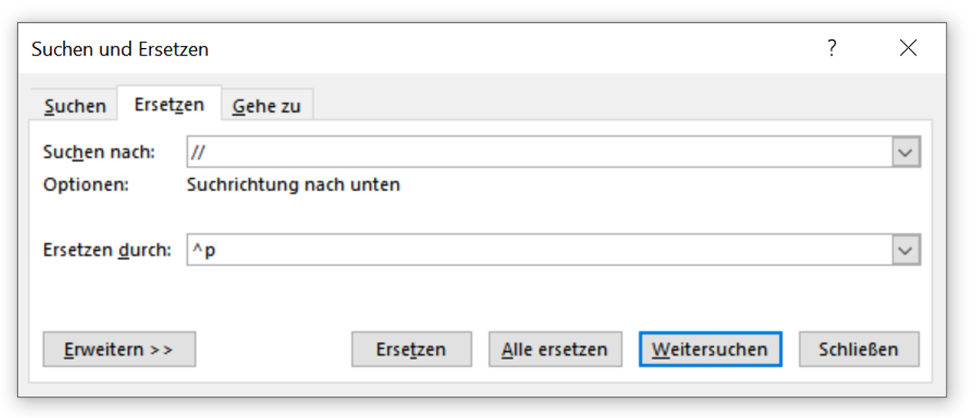Click the Suchrichtung nach unten text
Screen dimensions: 980x418
click(x=293, y=185)
